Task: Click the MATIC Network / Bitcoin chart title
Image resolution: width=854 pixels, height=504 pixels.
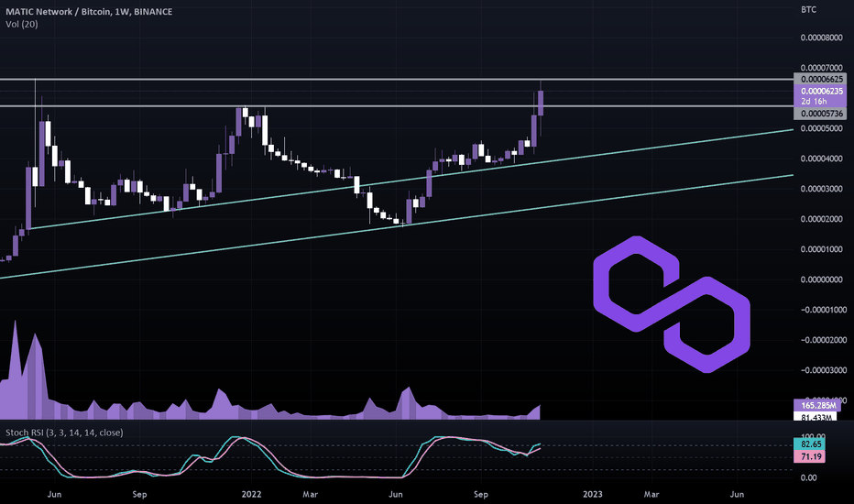Action: click(89, 11)
